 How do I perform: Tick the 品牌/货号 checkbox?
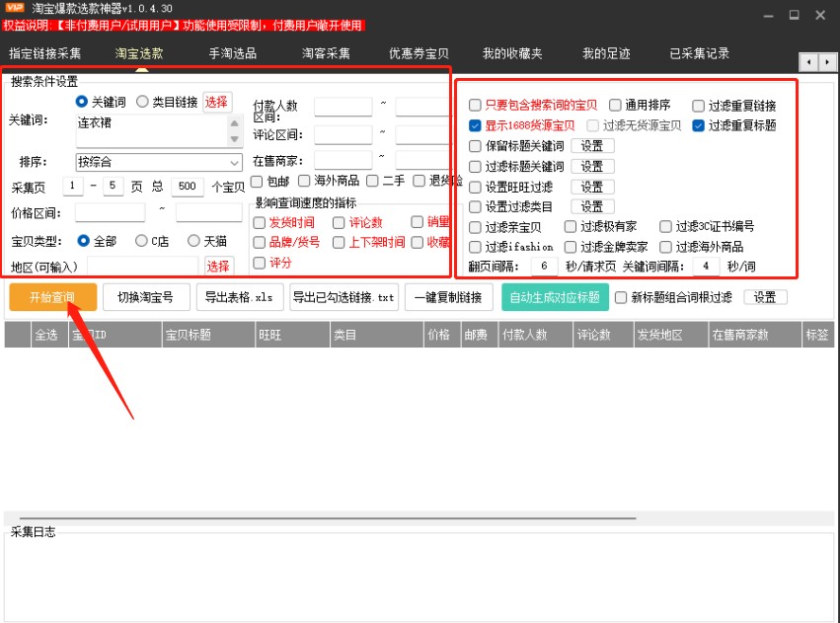(260, 243)
